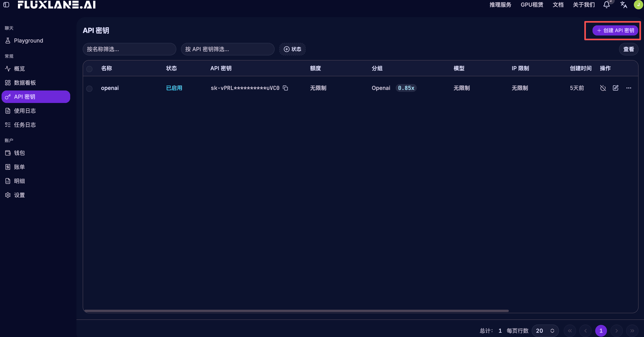
Task: Click the 创建 API 密钥 button
Action: 615,30
